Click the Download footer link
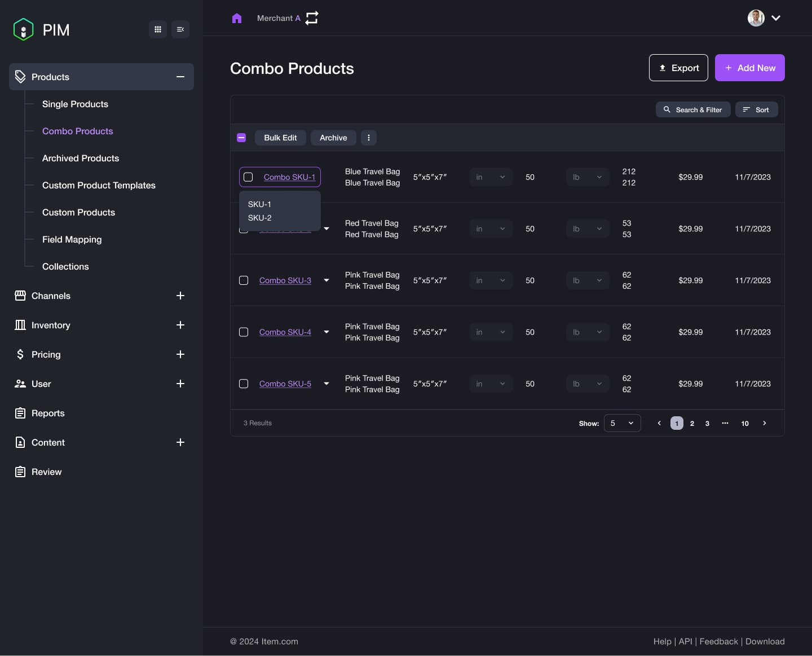812x656 pixels. pos(765,641)
